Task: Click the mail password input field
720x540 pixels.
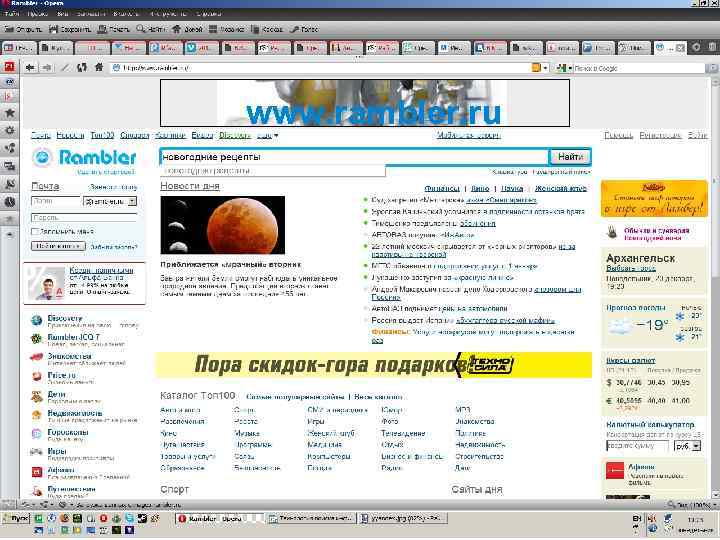Action: click(84, 217)
